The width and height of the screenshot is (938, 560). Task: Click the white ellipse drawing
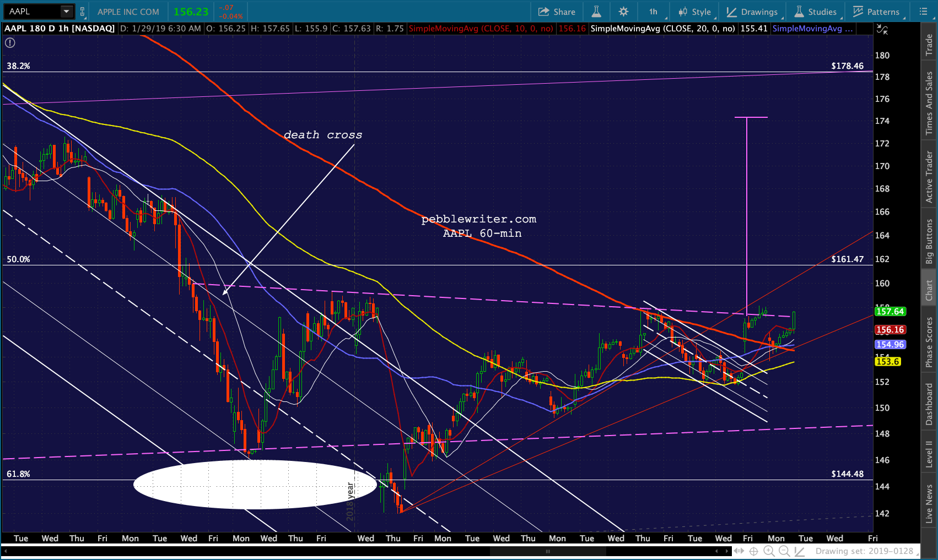tap(255, 485)
